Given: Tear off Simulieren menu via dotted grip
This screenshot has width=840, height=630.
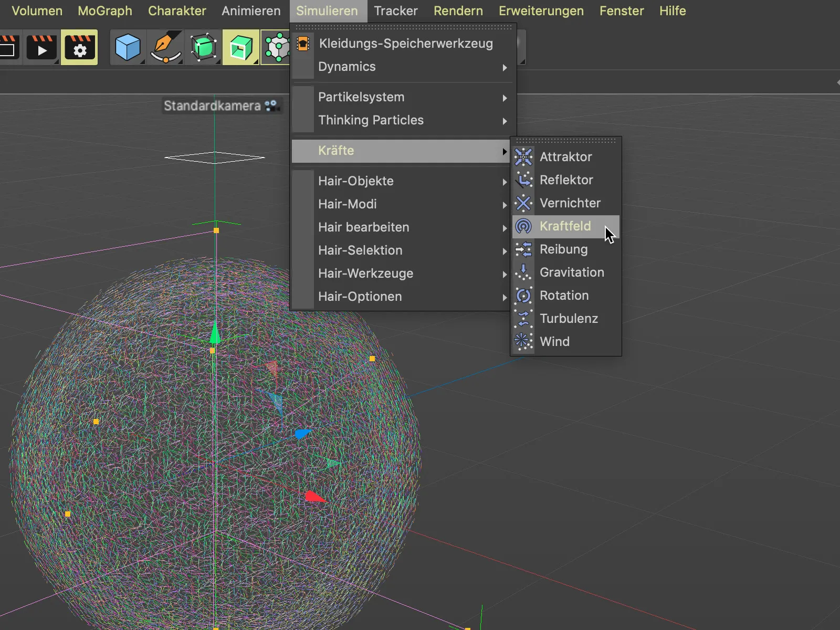Looking at the screenshot, I should click(x=403, y=27).
